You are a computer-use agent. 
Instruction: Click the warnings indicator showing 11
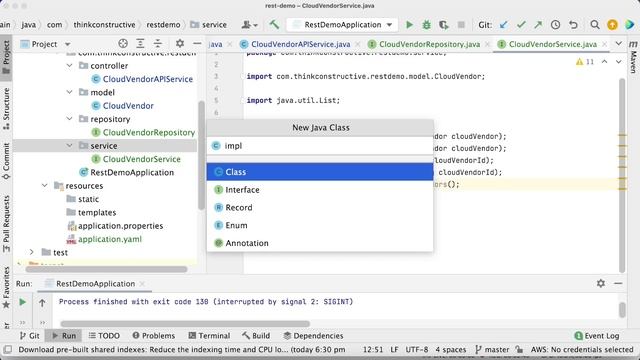point(584,62)
